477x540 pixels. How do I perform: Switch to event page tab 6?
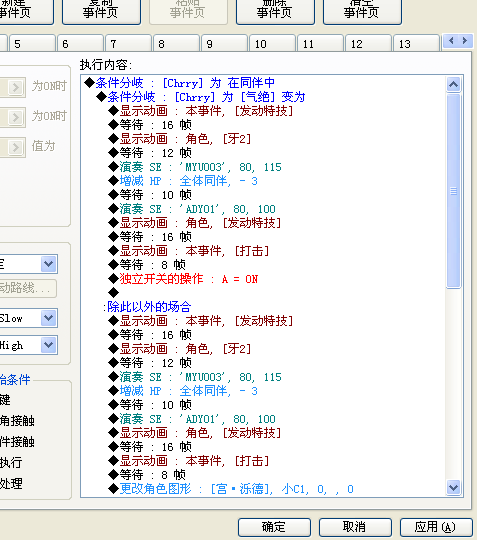pos(80,43)
